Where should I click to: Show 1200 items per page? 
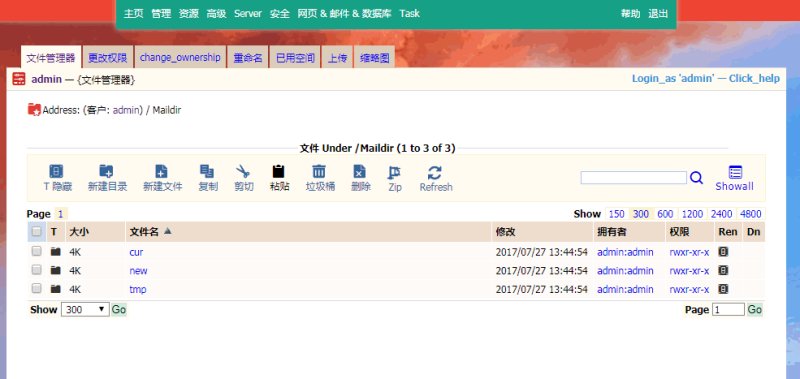click(x=692, y=214)
